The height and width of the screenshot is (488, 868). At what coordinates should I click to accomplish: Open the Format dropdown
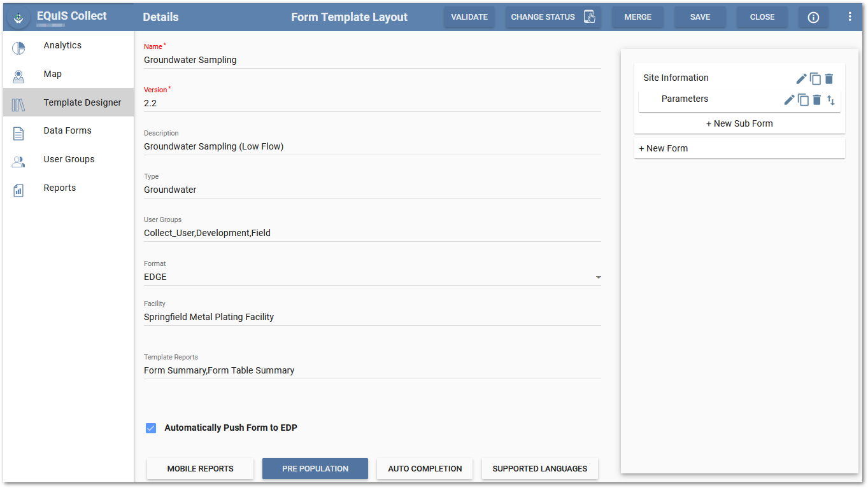pos(598,277)
